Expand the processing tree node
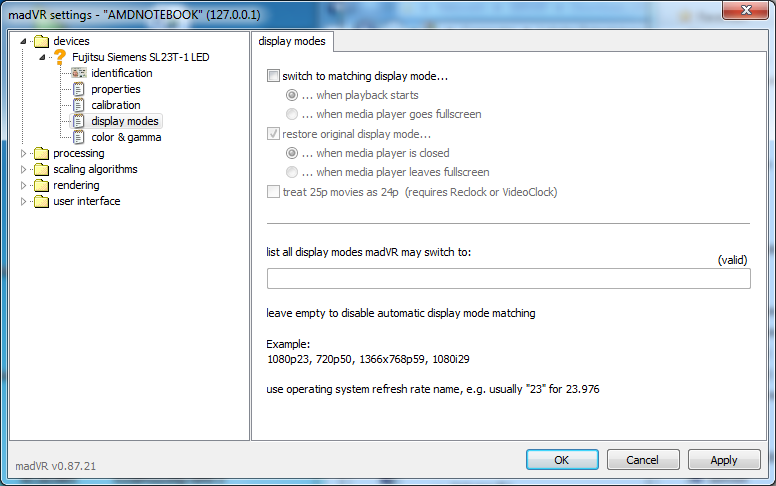This screenshot has height=486, width=776. pos(23,153)
